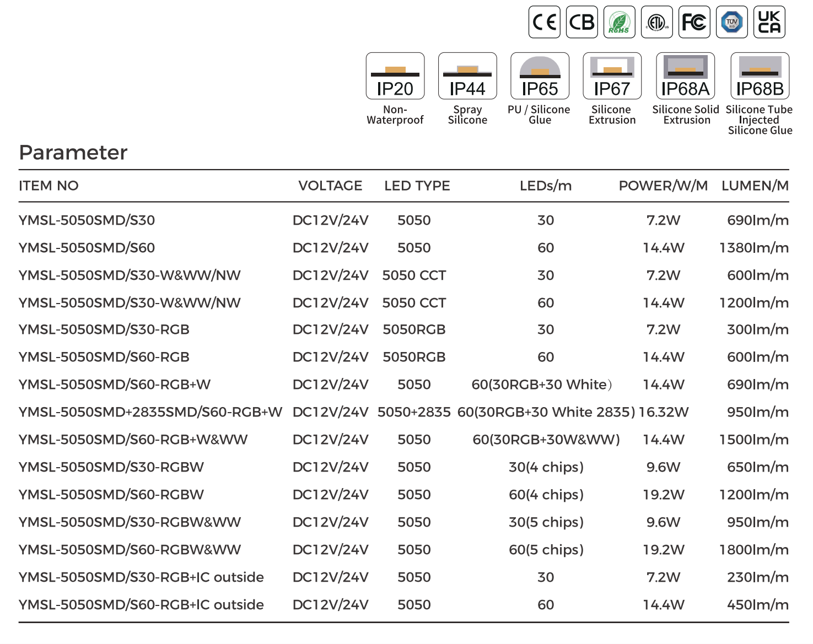Select the green RoHS leaf icon
This screenshot has width=813, height=644.
click(619, 22)
